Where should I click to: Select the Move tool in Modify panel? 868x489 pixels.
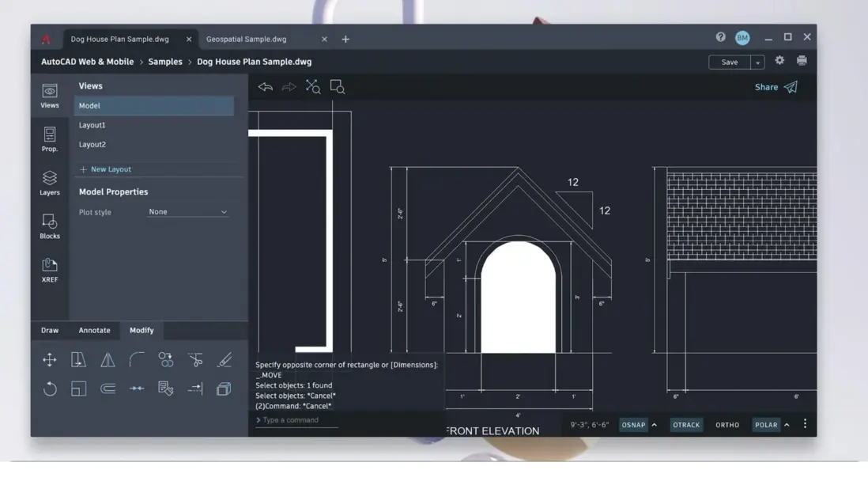coord(50,360)
